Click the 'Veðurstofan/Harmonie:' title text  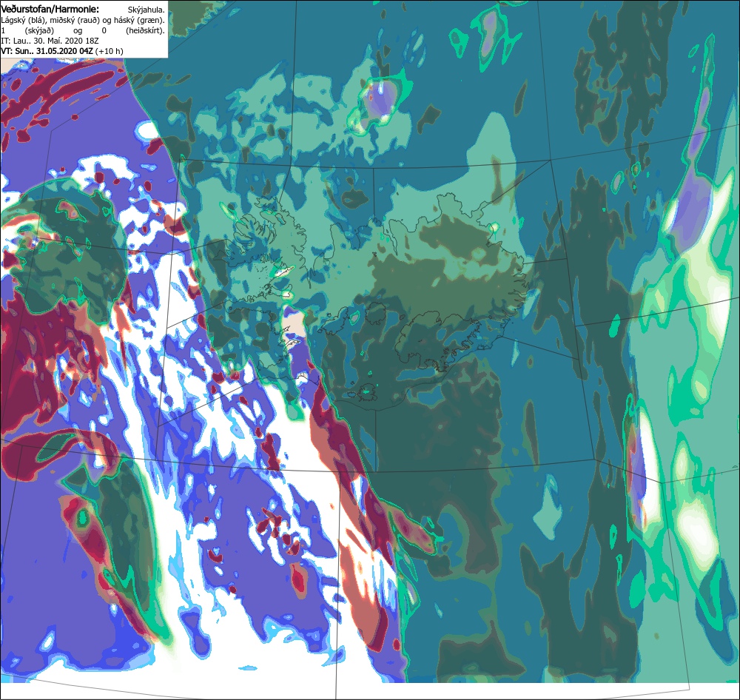[x=50, y=9]
